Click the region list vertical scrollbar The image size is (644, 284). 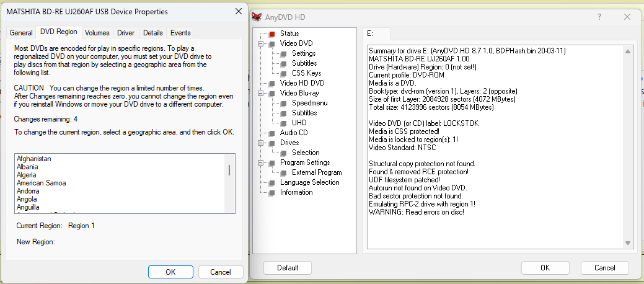click(229, 171)
